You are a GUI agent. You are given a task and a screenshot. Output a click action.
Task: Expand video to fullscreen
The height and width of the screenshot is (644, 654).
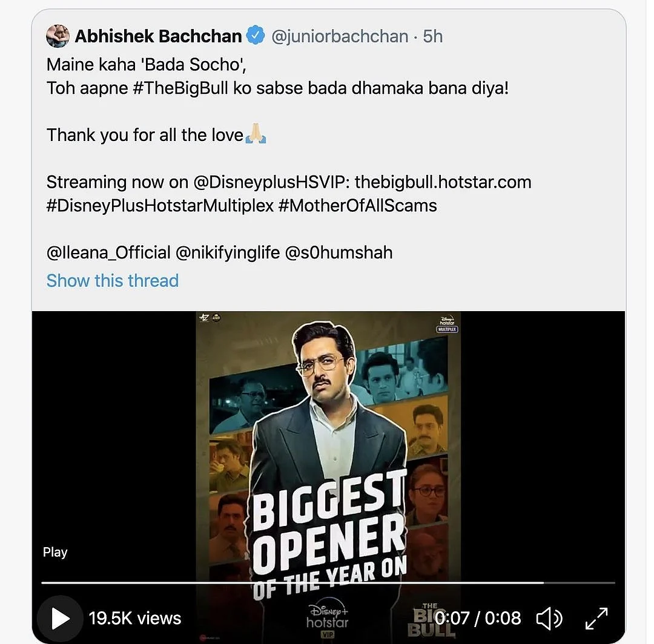pos(596,618)
